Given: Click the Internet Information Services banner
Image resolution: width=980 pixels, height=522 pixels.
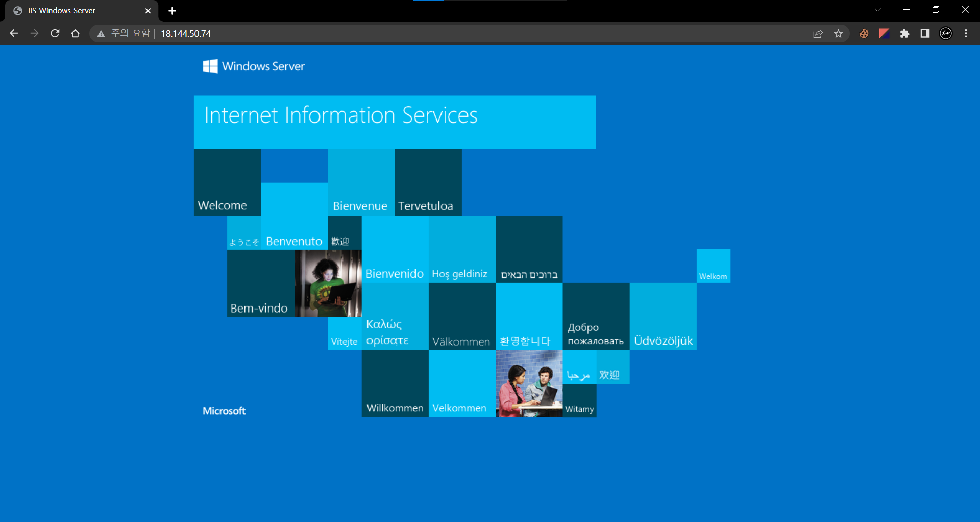Looking at the screenshot, I should point(395,122).
